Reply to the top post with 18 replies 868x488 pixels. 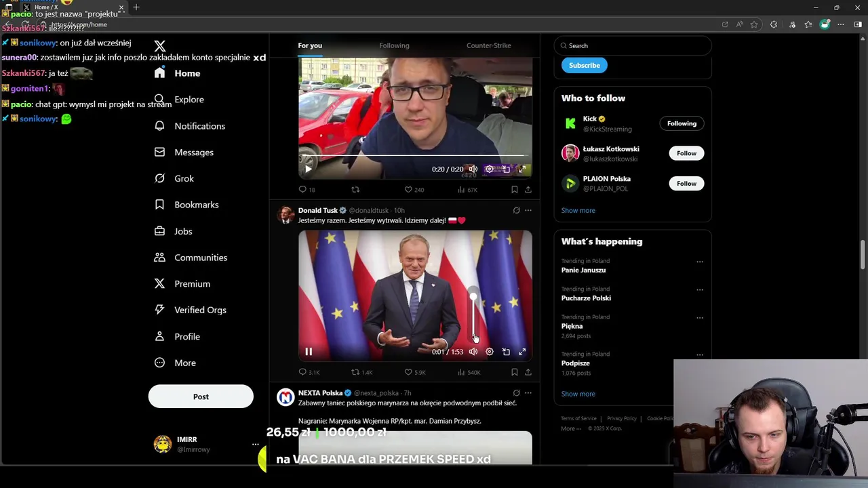tap(307, 190)
